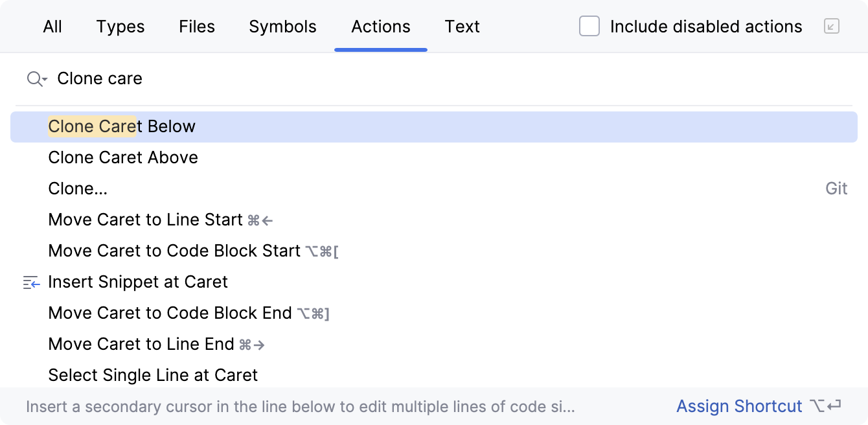Choose Clone Caret Below action

[122, 126]
